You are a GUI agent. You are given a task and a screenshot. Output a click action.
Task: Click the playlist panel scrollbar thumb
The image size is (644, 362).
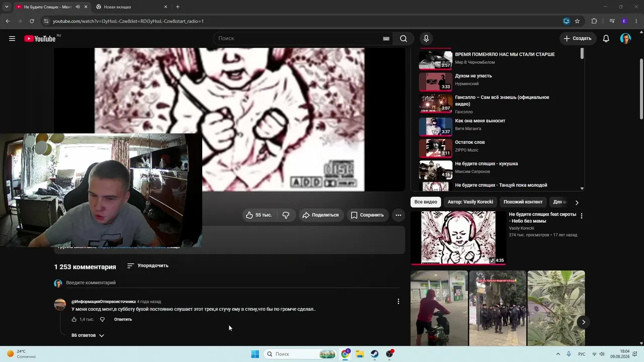582,54
